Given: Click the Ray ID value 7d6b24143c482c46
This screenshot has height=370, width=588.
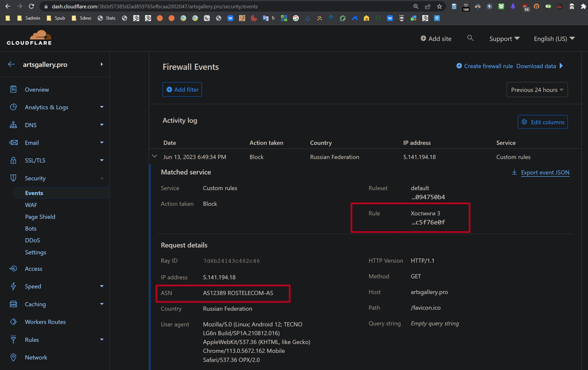Looking at the screenshot, I should [231, 261].
